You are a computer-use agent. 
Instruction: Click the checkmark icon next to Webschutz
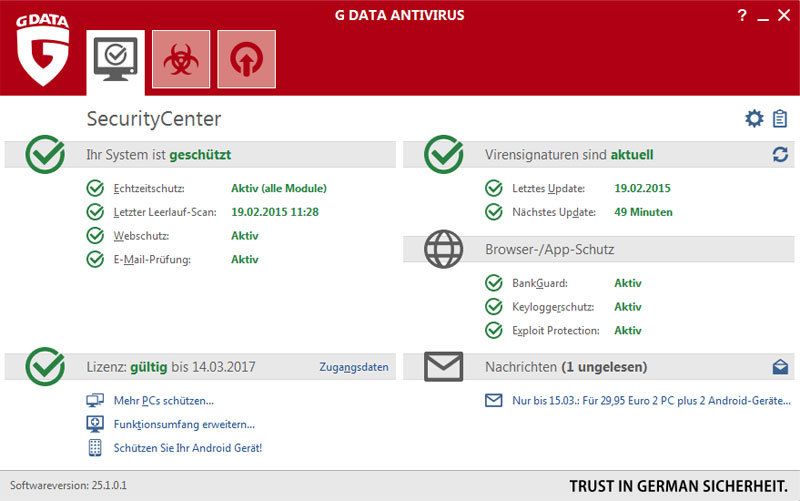(95, 236)
